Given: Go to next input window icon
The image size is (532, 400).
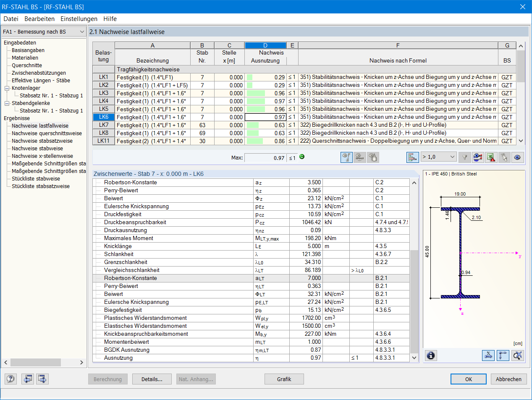Looking at the screenshot, I should pos(42,379).
